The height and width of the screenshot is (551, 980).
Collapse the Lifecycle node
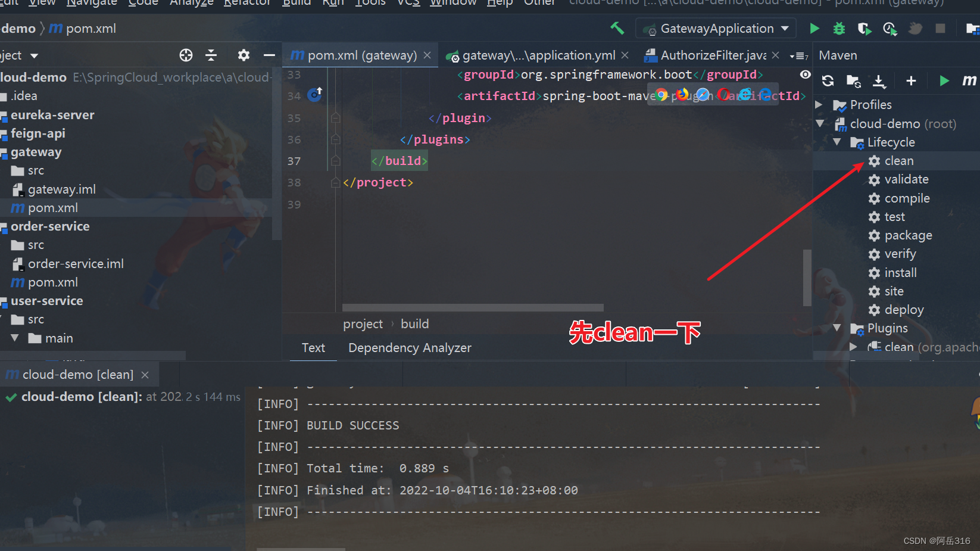(837, 142)
